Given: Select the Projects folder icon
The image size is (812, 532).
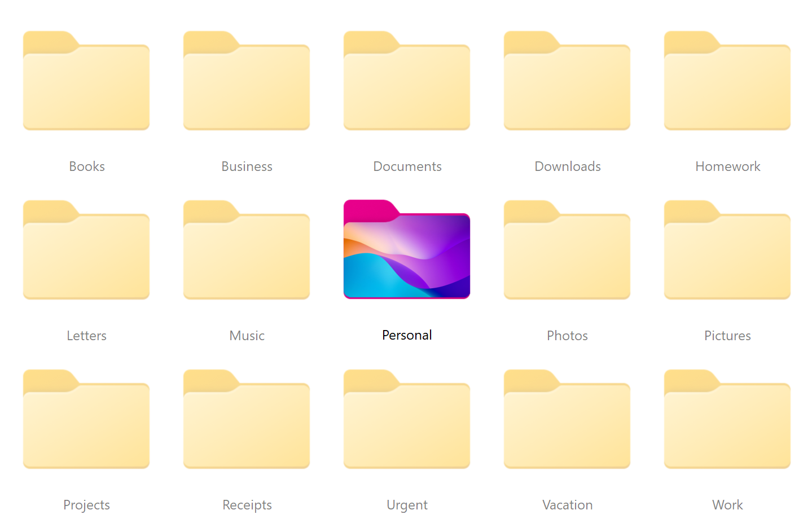Looking at the screenshot, I should (x=86, y=419).
